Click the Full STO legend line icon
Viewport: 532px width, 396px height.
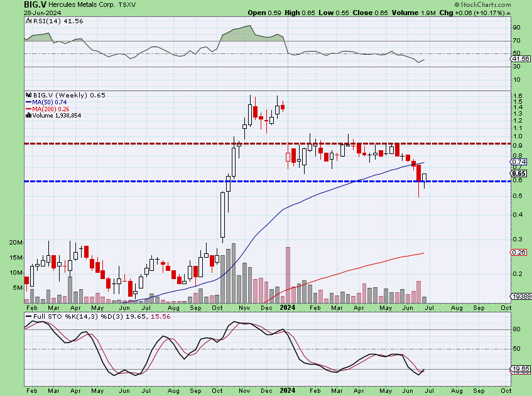coord(28,317)
